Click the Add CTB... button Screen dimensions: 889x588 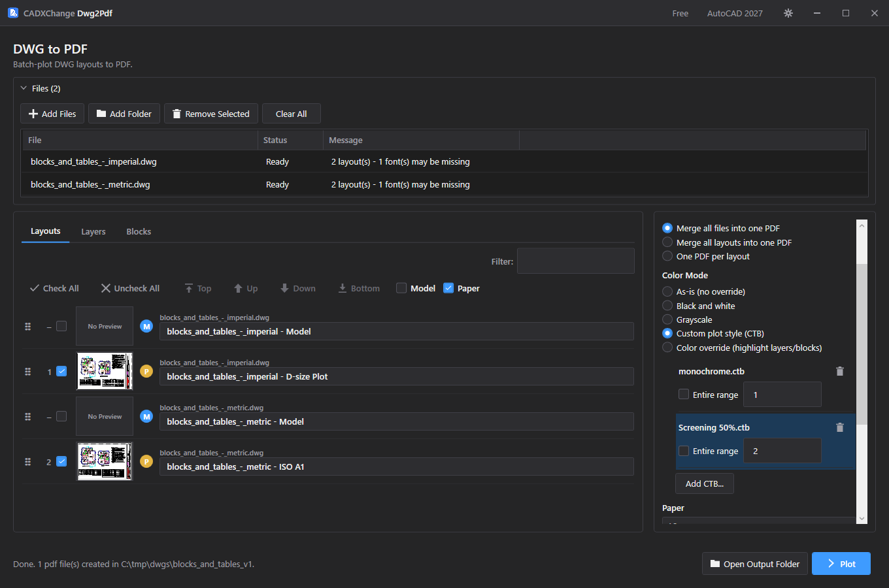point(705,483)
